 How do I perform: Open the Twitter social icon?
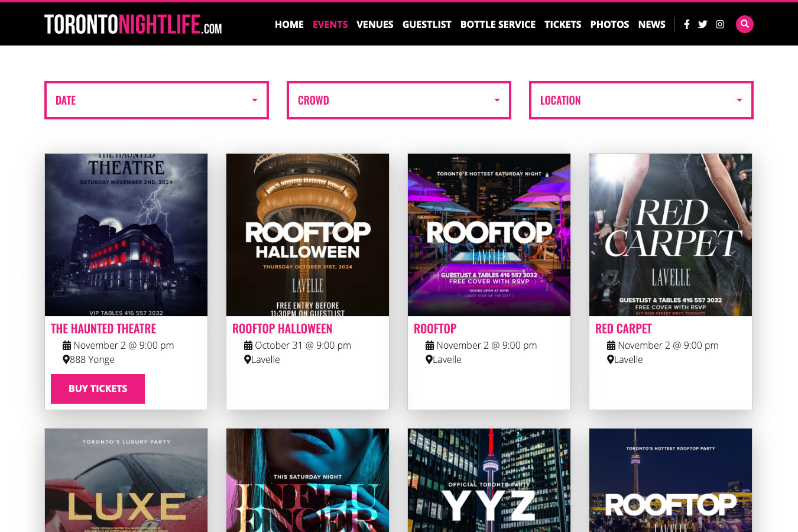pos(702,24)
